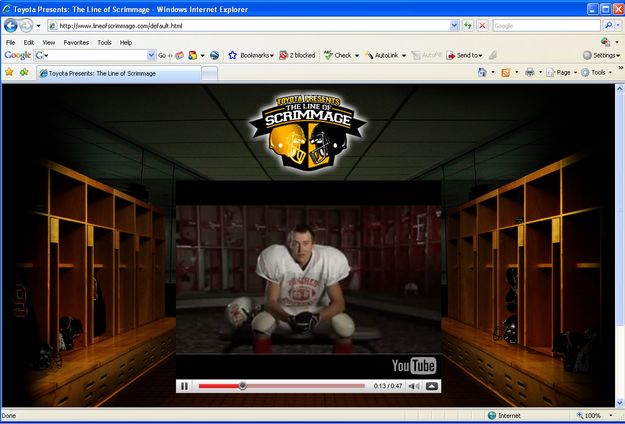
Task: Click the AutoLink button
Action: tap(382, 55)
